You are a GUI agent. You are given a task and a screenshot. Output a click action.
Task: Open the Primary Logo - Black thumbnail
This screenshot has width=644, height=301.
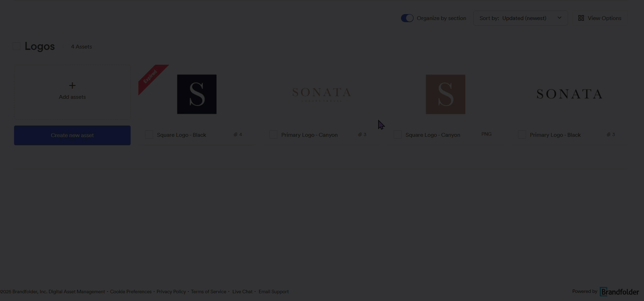coord(570,94)
